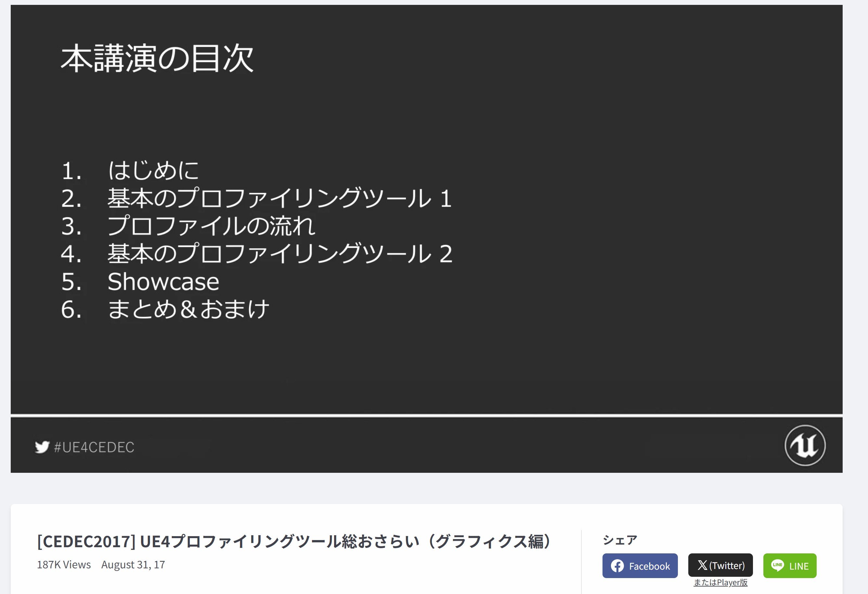Click the Twitter bird icon on slide

[x=42, y=447]
